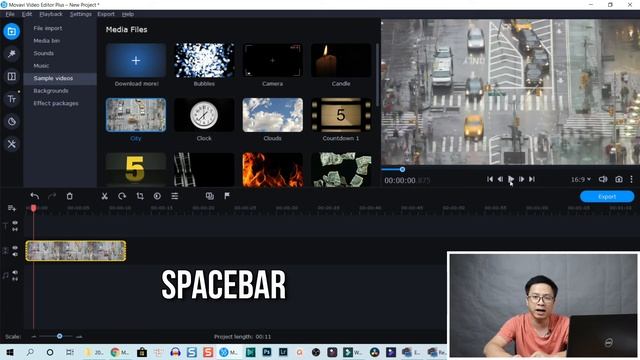Open the player's more options dots
This screenshot has width=640, height=360.
[x=631, y=179]
